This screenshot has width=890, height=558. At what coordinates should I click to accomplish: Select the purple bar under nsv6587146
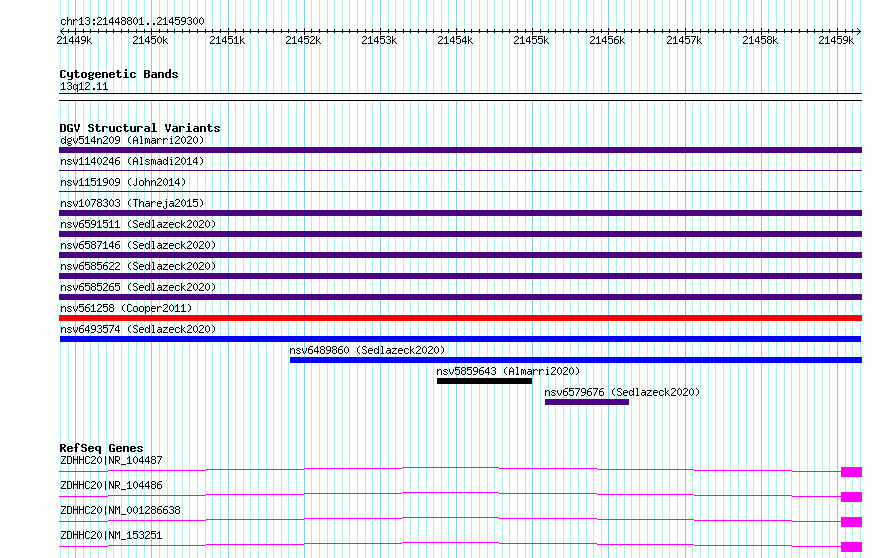coord(460,255)
